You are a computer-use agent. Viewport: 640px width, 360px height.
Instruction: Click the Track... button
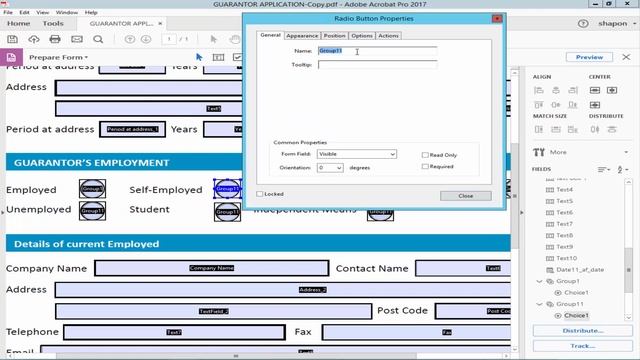(x=583, y=346)
